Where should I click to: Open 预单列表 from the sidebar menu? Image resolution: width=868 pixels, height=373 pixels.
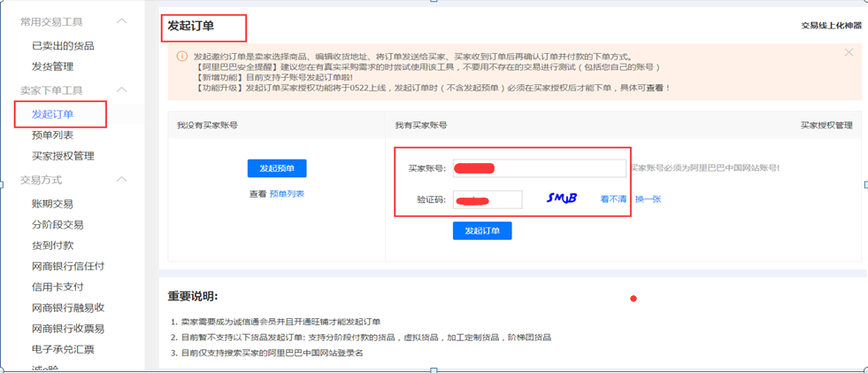52,136
